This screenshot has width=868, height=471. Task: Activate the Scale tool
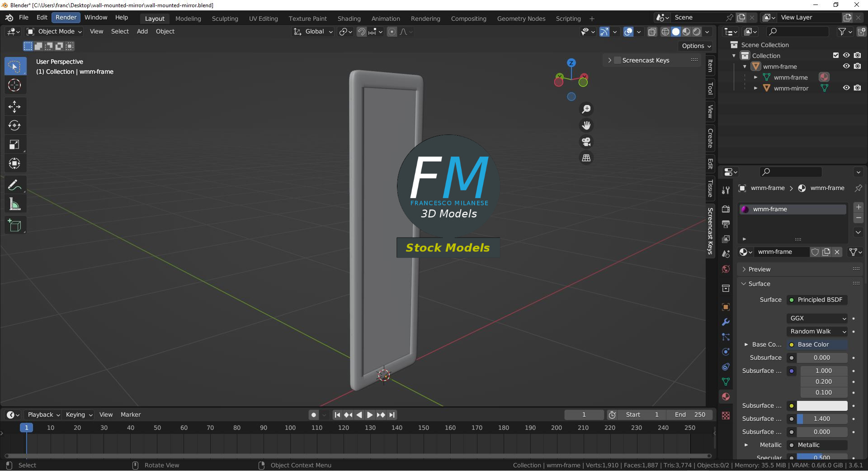click(14, 144)
